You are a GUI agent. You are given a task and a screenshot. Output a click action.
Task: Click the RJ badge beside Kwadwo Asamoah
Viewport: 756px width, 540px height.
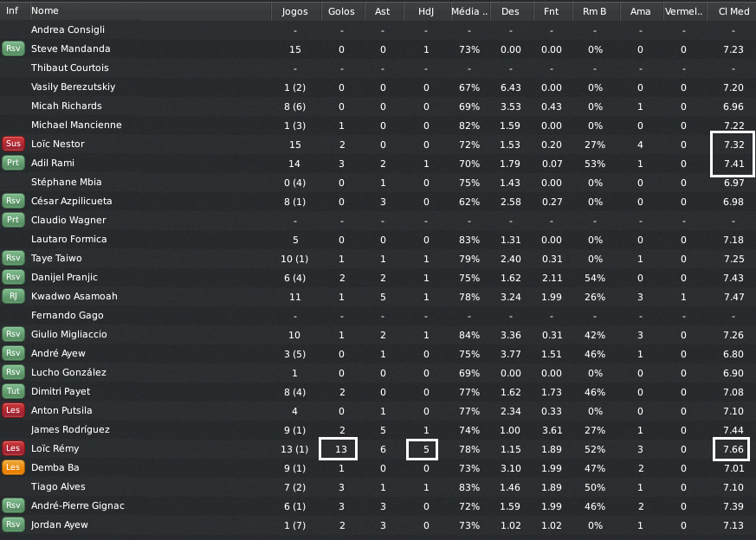13,296
